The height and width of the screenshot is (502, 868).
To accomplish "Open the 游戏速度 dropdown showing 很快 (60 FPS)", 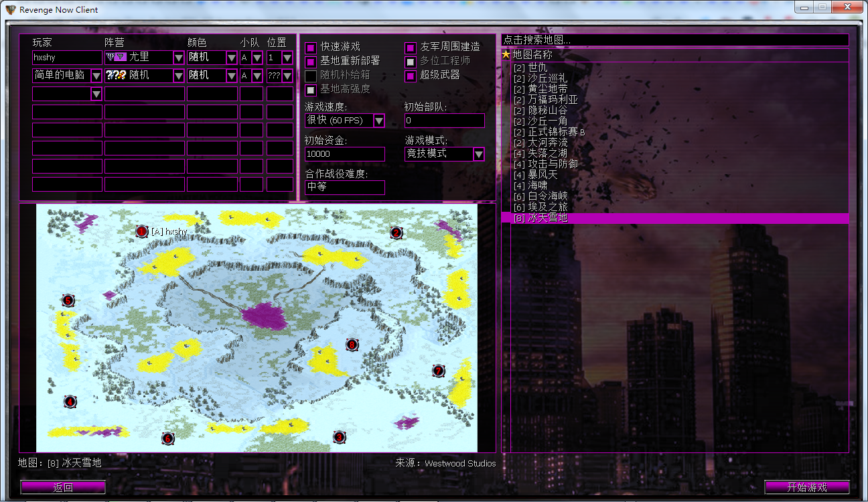I will 379,121.
